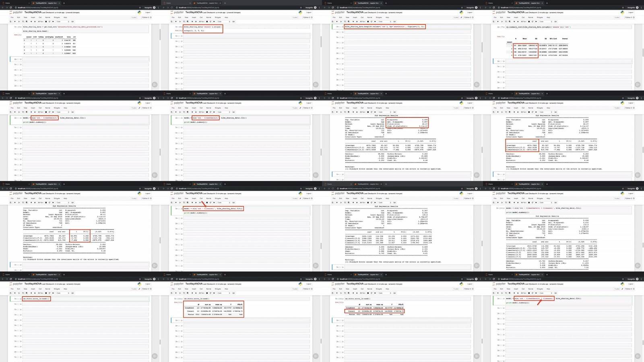Click move-cell-up arrow in the boxplot notebook
The image size is (644, 362).
[x=353, y=21]
